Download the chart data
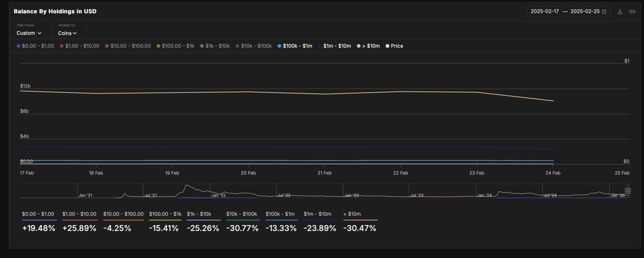This screenshot has width=644, height=258. pos(620,12)
